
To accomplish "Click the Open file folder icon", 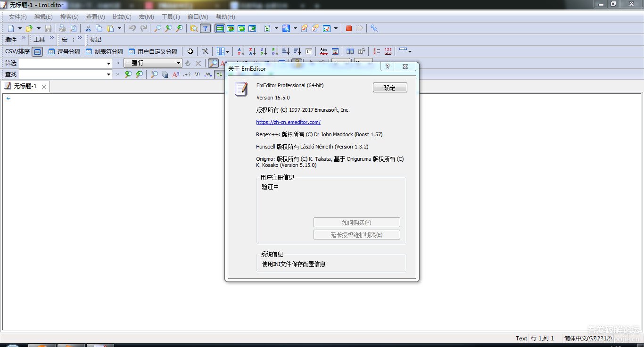I will tap(29, 28).
